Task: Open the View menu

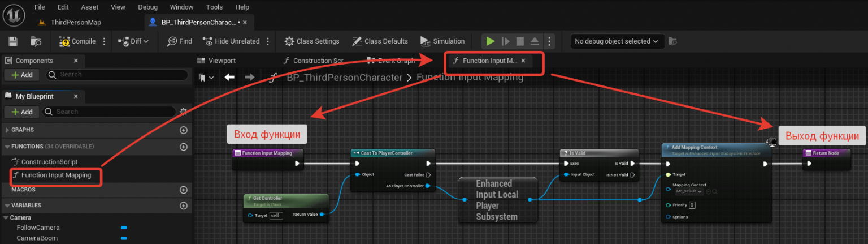Action: (x=118, y=7)
